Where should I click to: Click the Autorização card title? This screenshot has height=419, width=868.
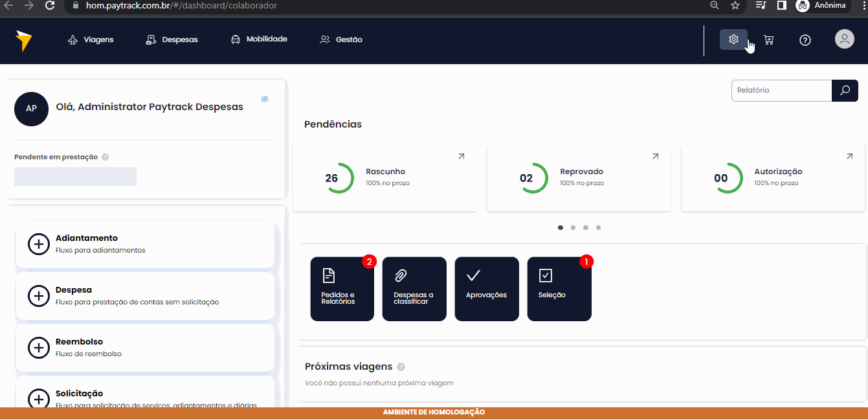(x=779, y=172)
